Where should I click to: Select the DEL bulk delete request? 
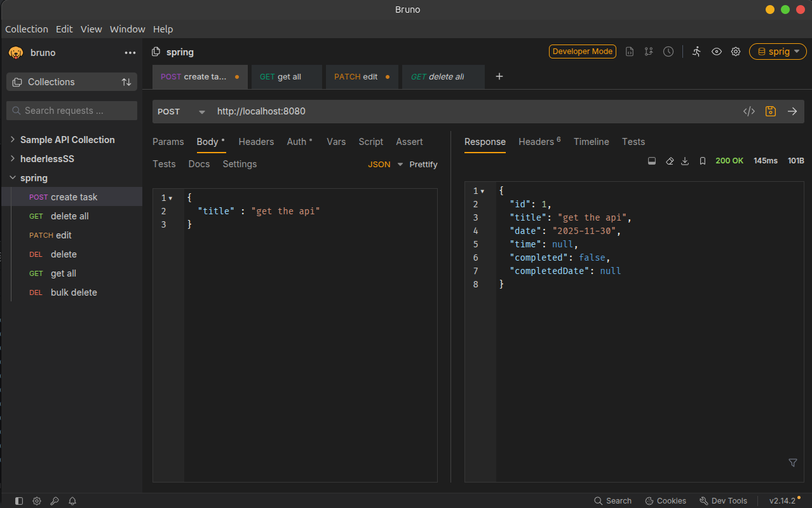coord(72,292)
